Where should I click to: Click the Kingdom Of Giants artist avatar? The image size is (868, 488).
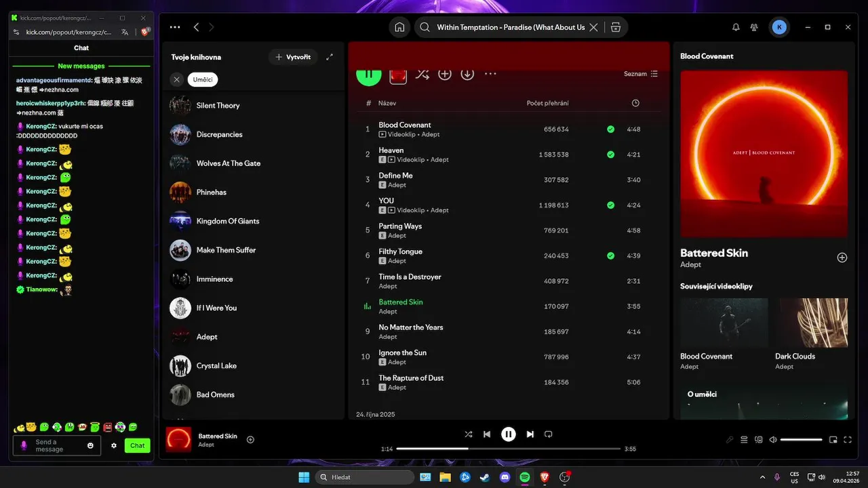pyautogui.click(x=180, y=221)
